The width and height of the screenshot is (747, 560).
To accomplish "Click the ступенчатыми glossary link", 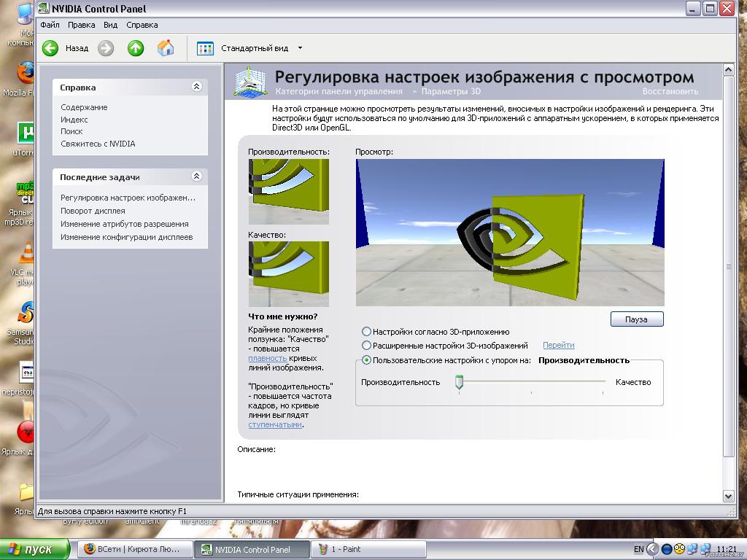I will 275,425.
